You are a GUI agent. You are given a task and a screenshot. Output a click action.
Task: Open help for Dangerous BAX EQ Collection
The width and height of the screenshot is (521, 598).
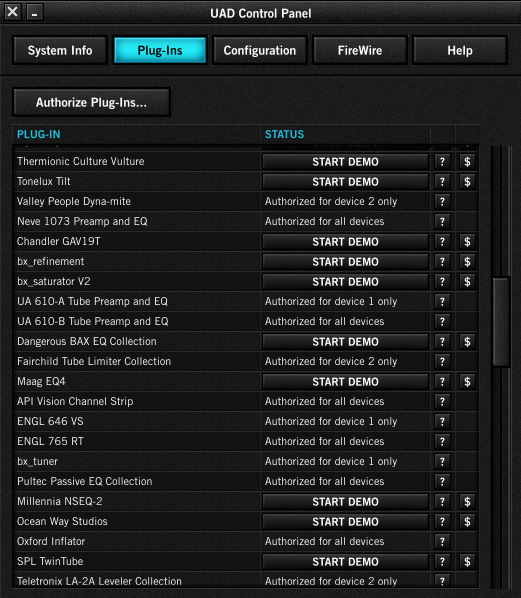point(442,341)
